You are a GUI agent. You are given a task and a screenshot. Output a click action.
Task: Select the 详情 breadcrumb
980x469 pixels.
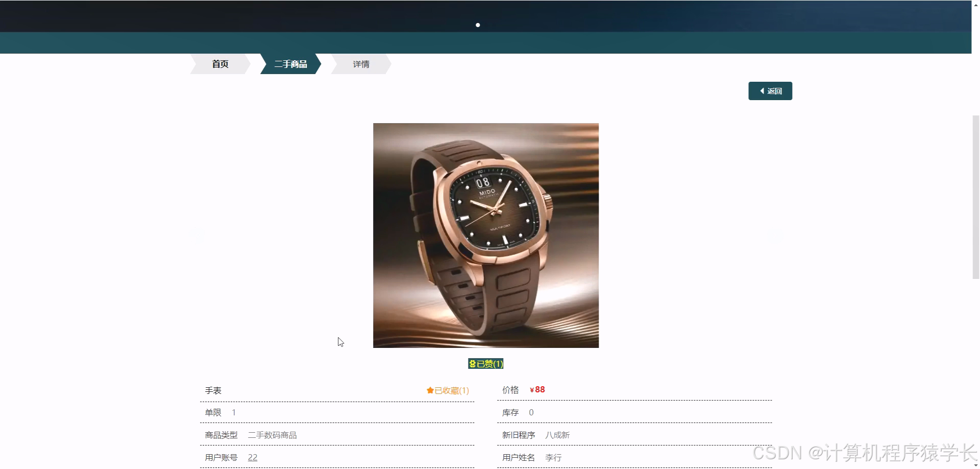(x=361, y=64)
